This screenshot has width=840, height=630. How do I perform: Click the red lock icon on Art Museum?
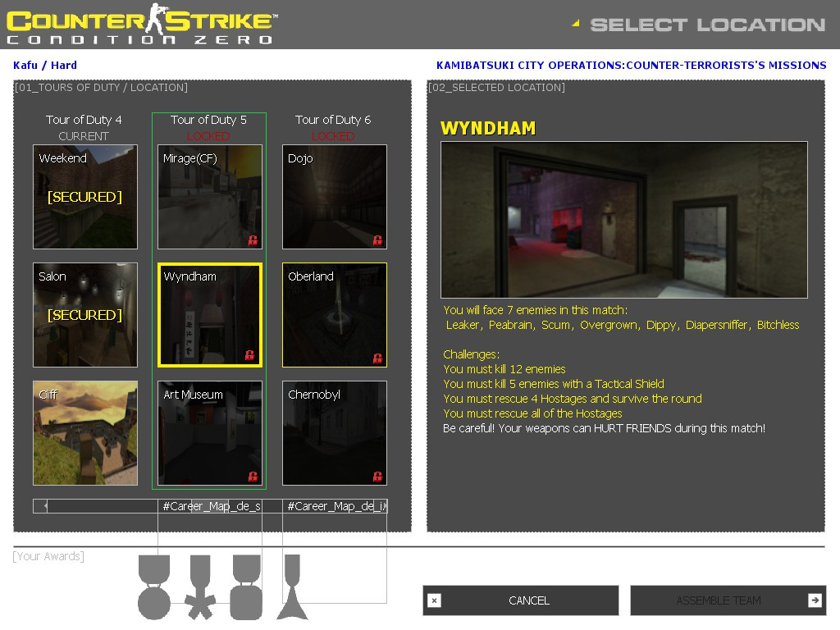[x=253, y=477]
